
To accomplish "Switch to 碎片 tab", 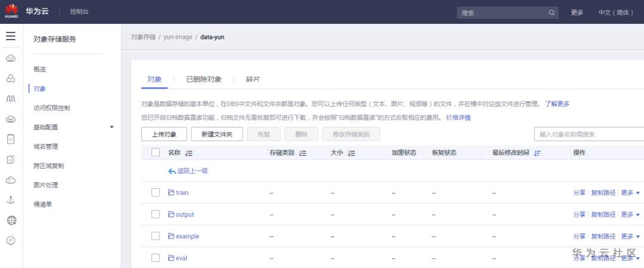I will (253, 80).
